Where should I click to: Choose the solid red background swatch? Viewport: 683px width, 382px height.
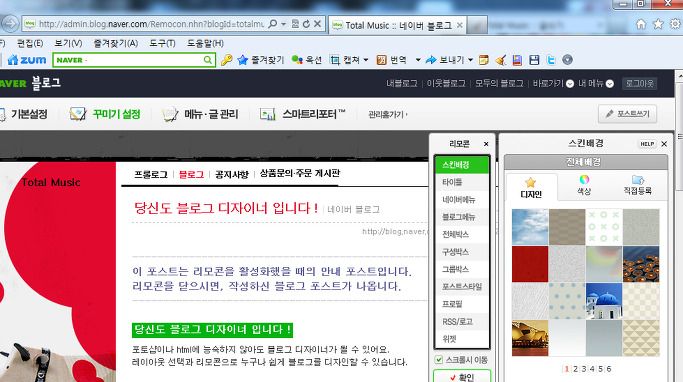[530, 264]
